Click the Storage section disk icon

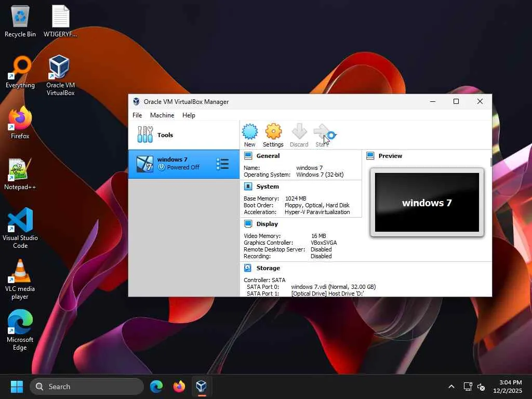248,268
